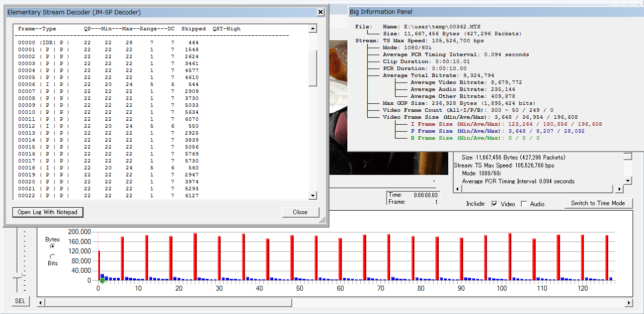The image size is (644, 314).
Task: Click the red I-frame bar at frame 60
Action: [x=340, y=259]
